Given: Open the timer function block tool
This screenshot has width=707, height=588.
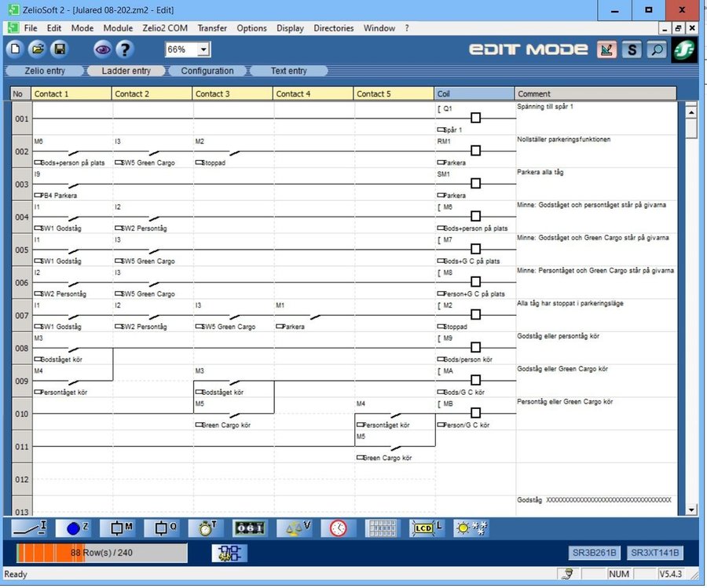Looking at the screenshot, I should coord(207,528).
